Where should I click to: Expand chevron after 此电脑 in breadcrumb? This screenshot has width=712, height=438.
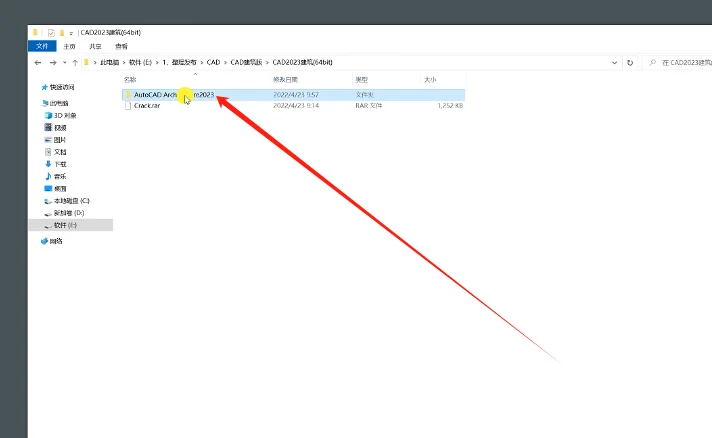pos(124,62)
